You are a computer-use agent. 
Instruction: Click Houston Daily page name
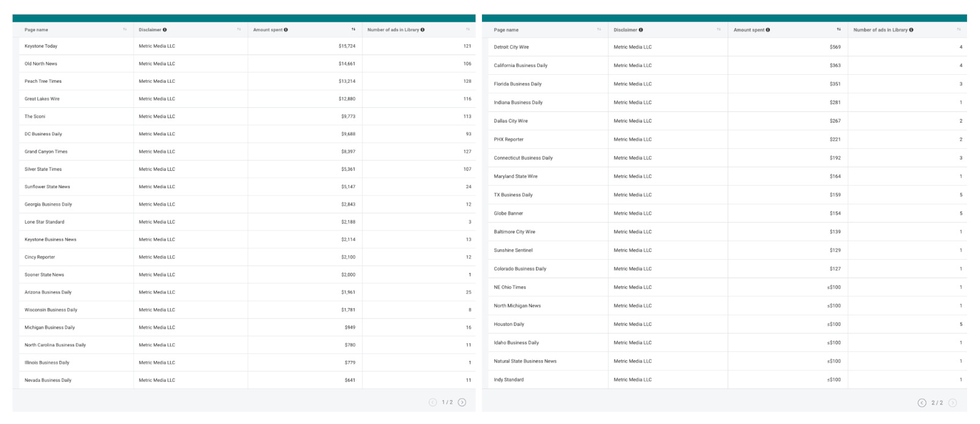[509, 324]
